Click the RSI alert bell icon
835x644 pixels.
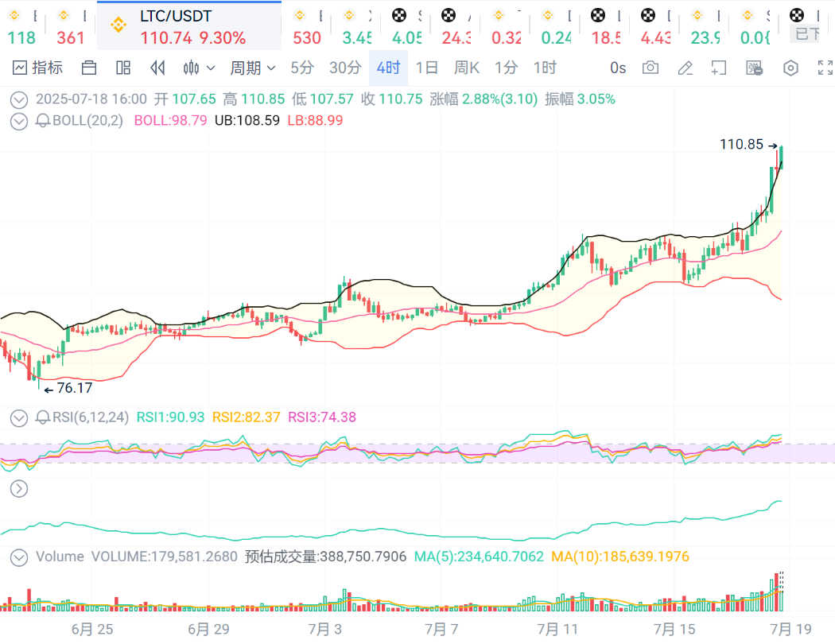point(43,417)
